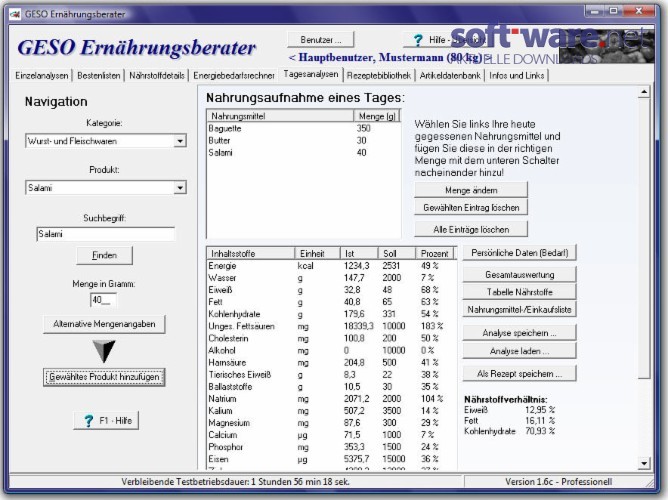The height and width of the screenshot is (500, 668).
Task: Select the Tagesanalysen tab
Action: click(311, 75)
